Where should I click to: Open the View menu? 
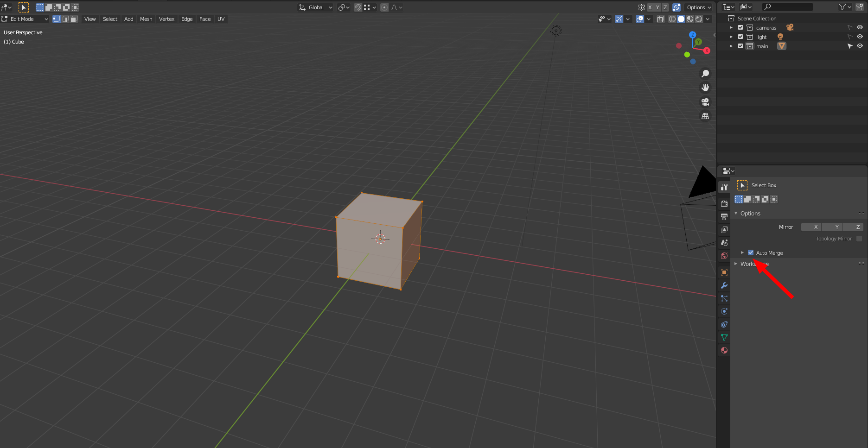click(x=90, y=19)
